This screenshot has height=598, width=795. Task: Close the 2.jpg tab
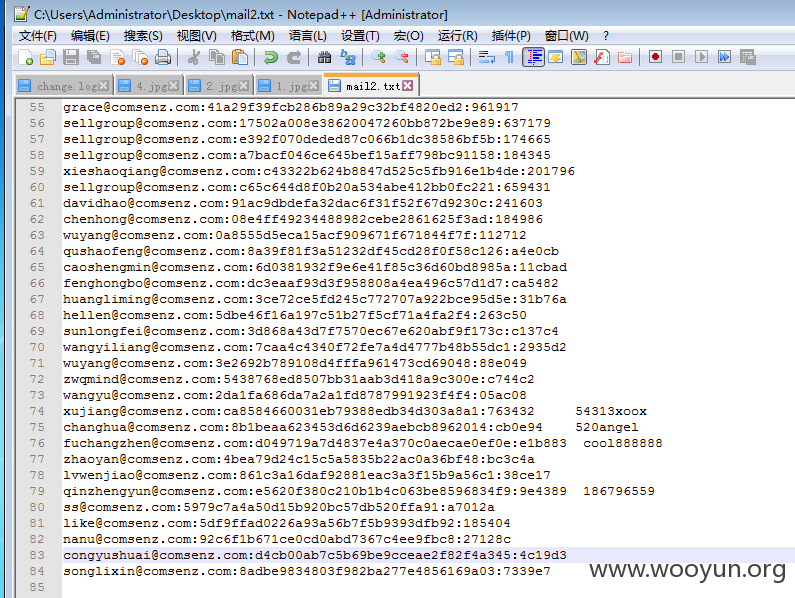tap(243, 86)
